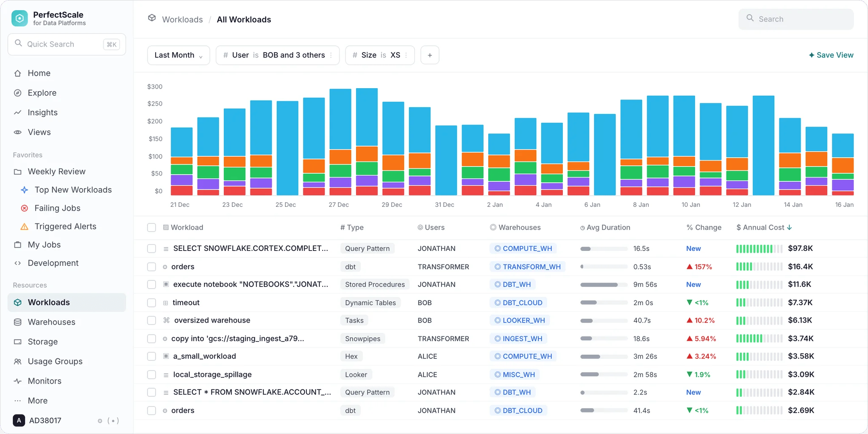The image size is (868, 434).
Task: Open the COMPUTE_WH warehouse link in JONATHAN's first row
Action: 523,248
